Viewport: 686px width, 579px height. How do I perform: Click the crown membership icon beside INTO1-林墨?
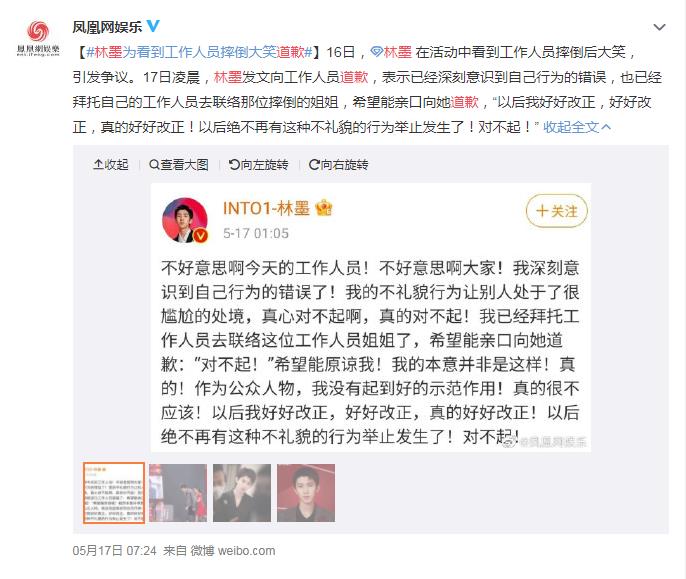click(x=324, y=208)
